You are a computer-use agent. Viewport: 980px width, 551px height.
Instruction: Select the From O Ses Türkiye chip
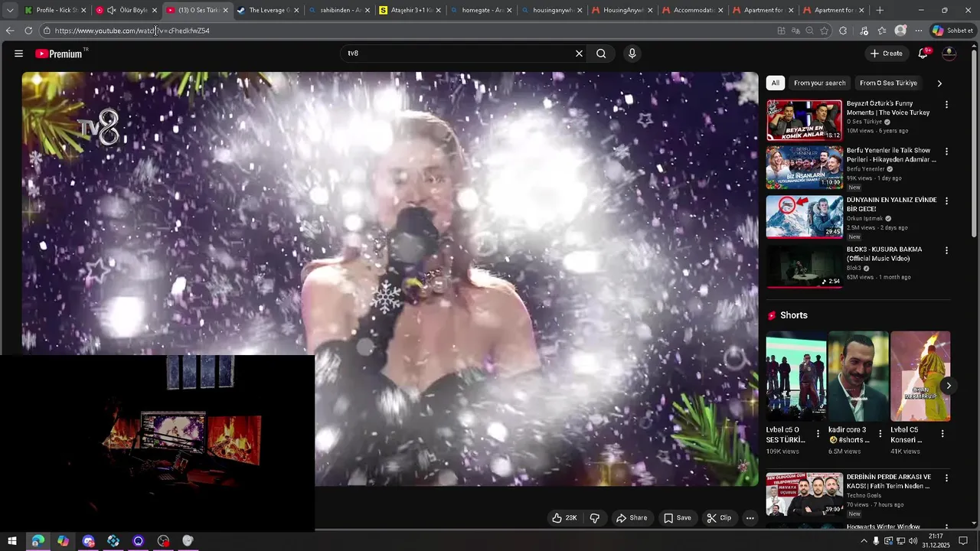click(x=888, y=83)
